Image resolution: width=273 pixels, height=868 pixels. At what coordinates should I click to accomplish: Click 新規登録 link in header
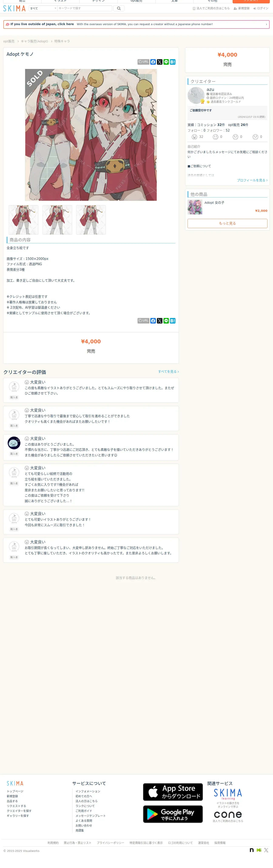click(x=242, y=9)
